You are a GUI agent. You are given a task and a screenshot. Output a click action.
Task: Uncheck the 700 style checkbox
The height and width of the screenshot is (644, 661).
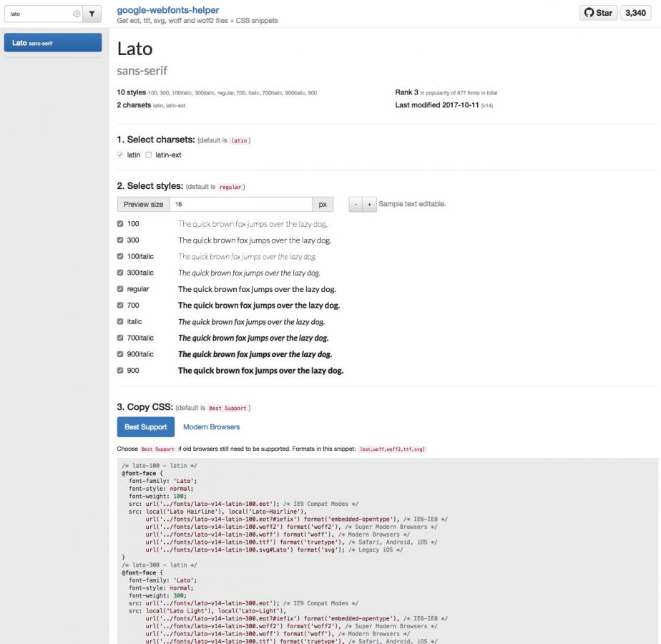[x=120, y=305]
